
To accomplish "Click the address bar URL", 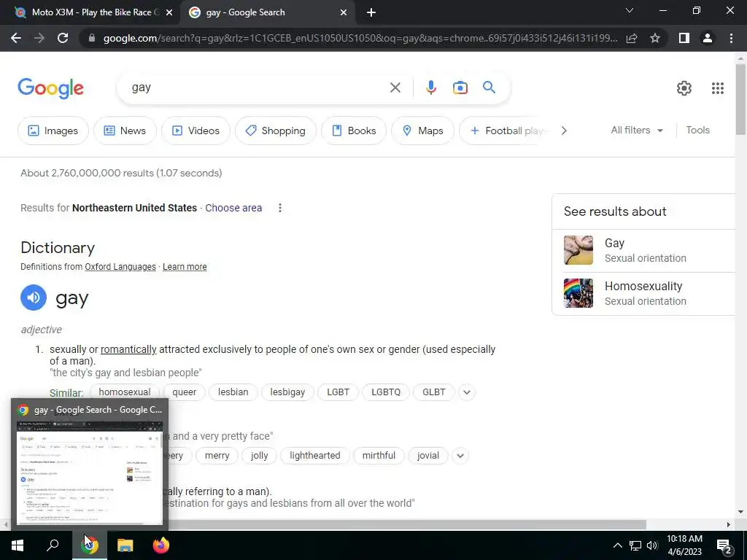I will click(360, 38).
